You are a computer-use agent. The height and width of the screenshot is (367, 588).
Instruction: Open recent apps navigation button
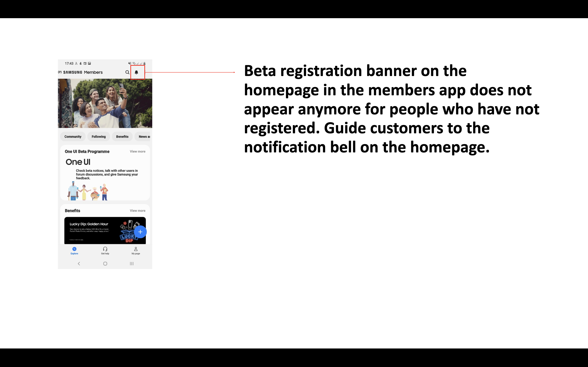coord(131,264)
